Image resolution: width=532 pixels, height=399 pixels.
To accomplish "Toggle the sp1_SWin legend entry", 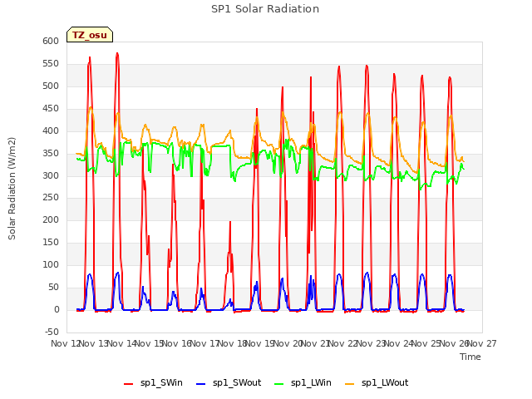I will (x=153, y=383).
